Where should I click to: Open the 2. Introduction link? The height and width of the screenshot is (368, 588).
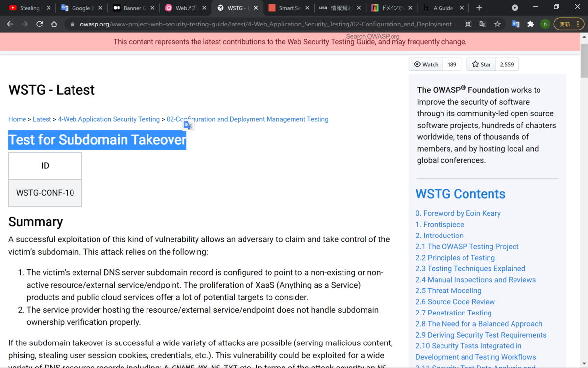coord(440,236)
